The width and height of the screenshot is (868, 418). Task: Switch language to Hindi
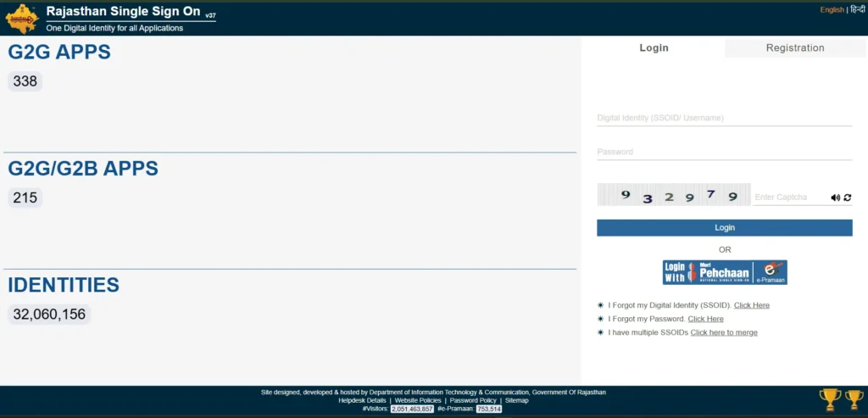[x=857, y=10]
